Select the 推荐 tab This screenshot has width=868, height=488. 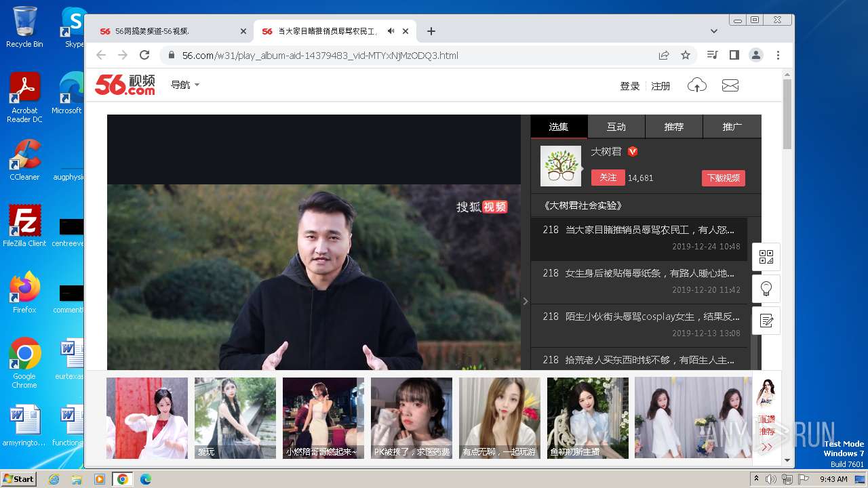(x=674, y=127)
